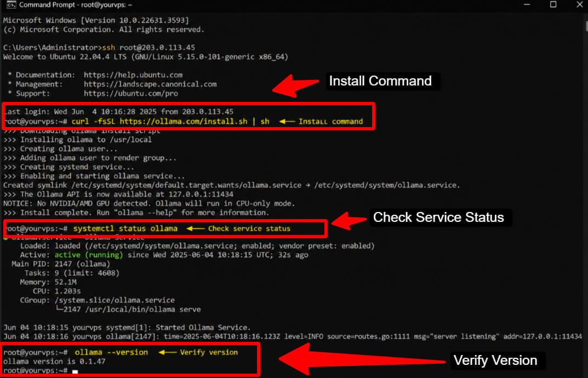This screenshot has height=378, width=588.
Task: Click the 'Created symlink' ollama.service line
Action: click(231, 185)
